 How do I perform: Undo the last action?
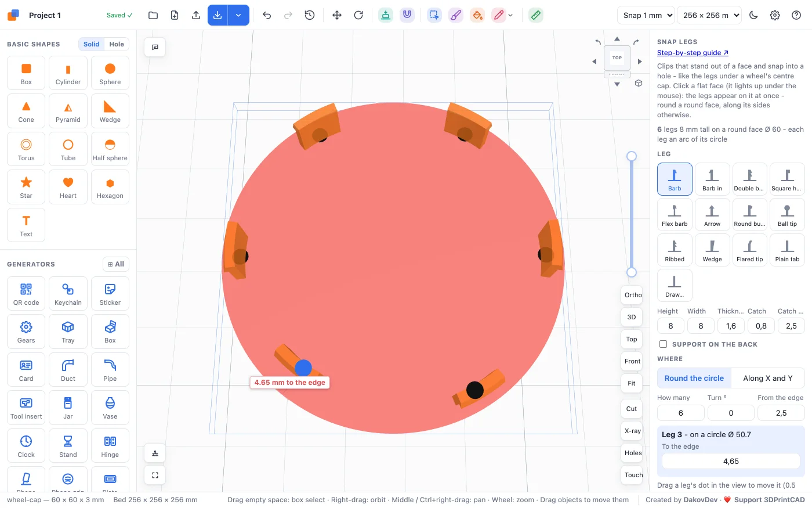267,15
